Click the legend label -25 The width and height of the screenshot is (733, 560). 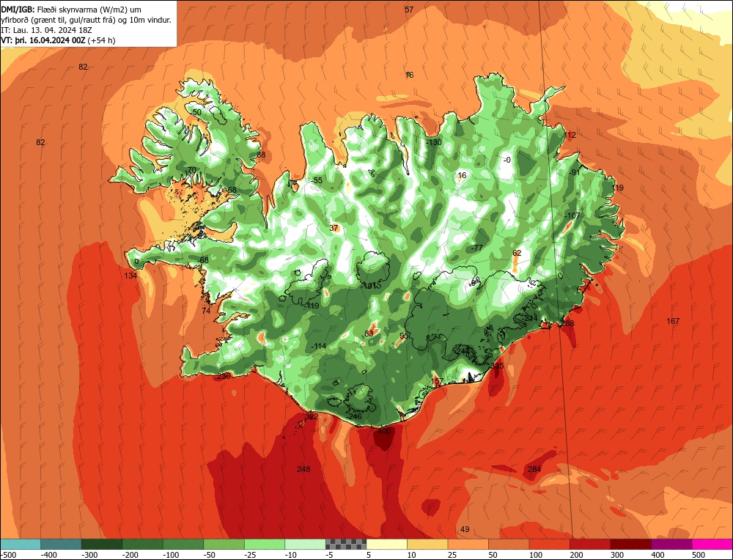251,555
